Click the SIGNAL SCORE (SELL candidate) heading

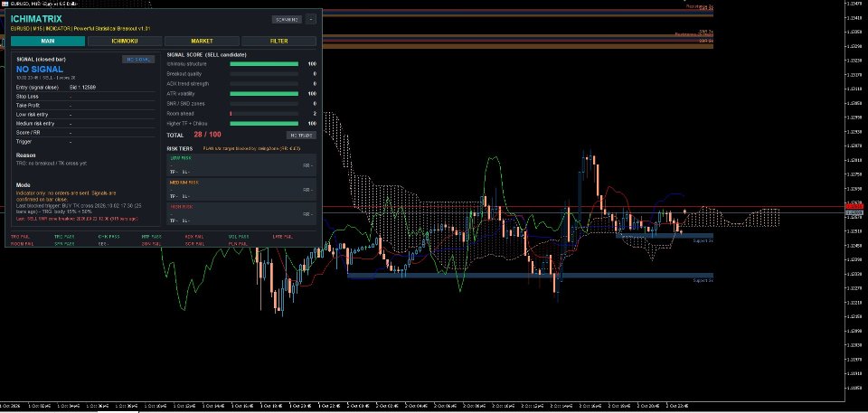click(206, 55)
